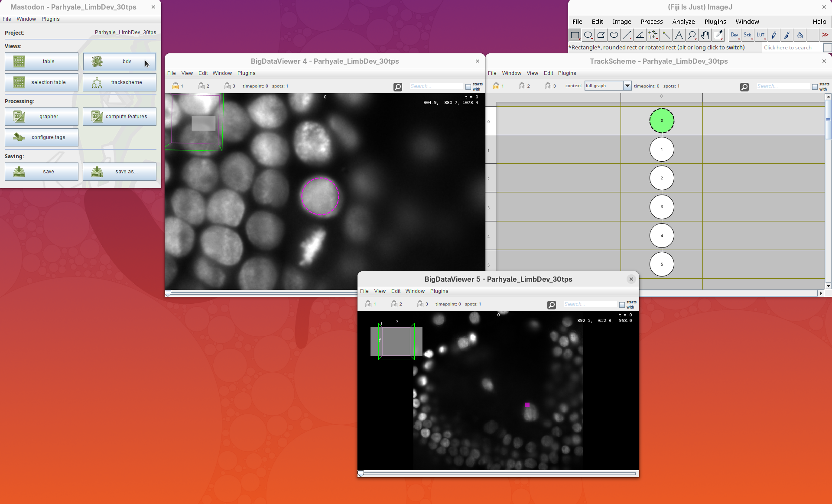Image resolution: width=832 pixels, height=504 pixels.
Task: Enable 'starts with' checkbox in BigDataViewer 5
Action: 622,305
